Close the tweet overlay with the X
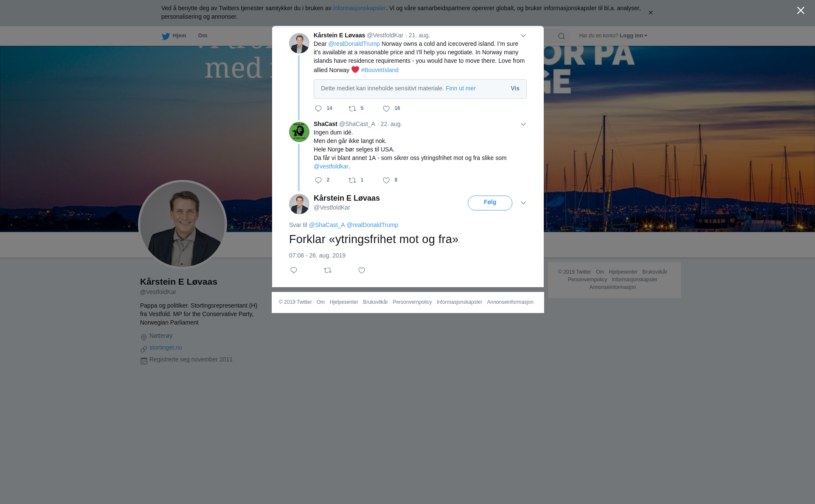The height and width of the screenshot is (504, 815). [x=801, y=11]
